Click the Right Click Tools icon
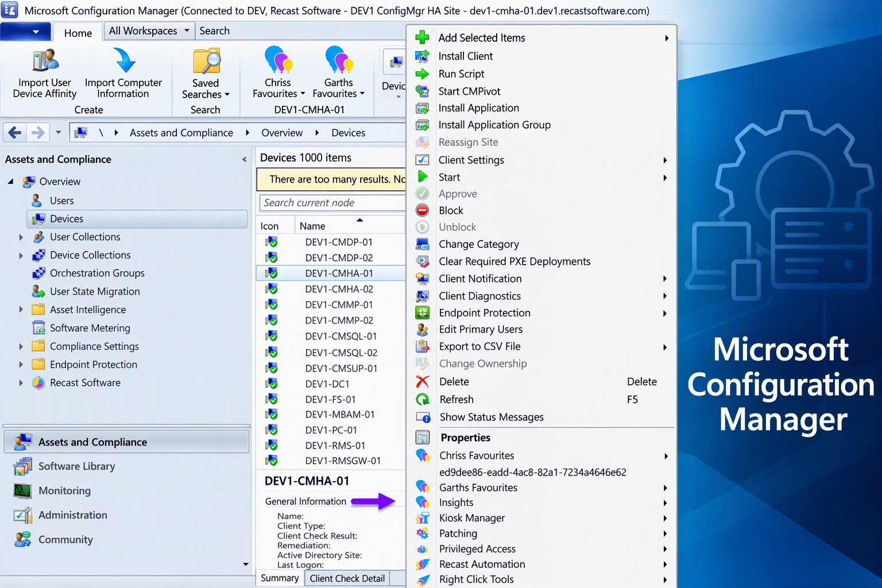Image resolution: width=882 pixels, height=588 pixels. (423, 580)
